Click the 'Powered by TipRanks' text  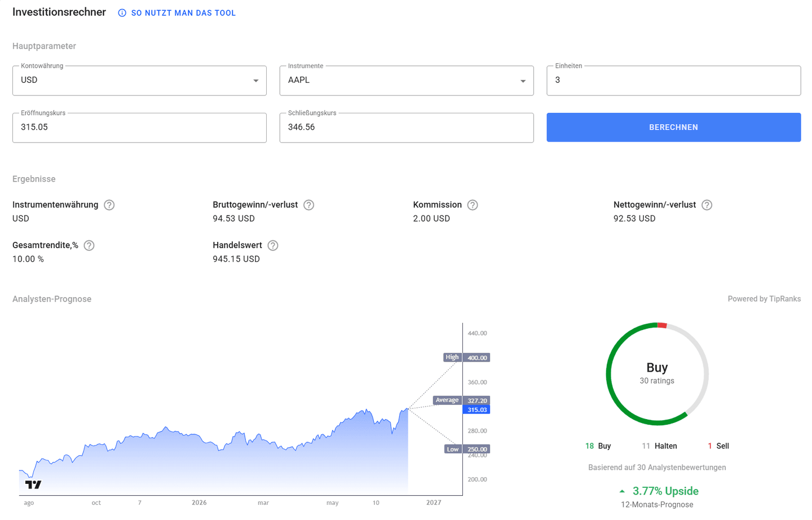764,299
